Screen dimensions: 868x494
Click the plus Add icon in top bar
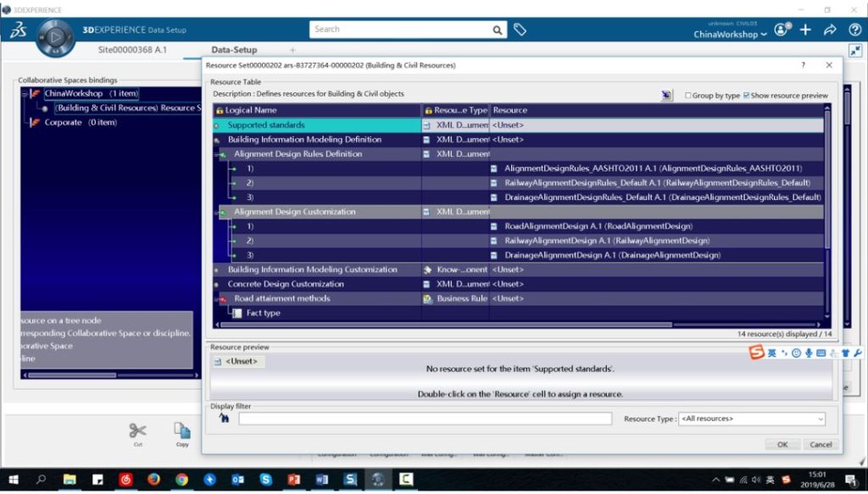click(x=805, y=30)
